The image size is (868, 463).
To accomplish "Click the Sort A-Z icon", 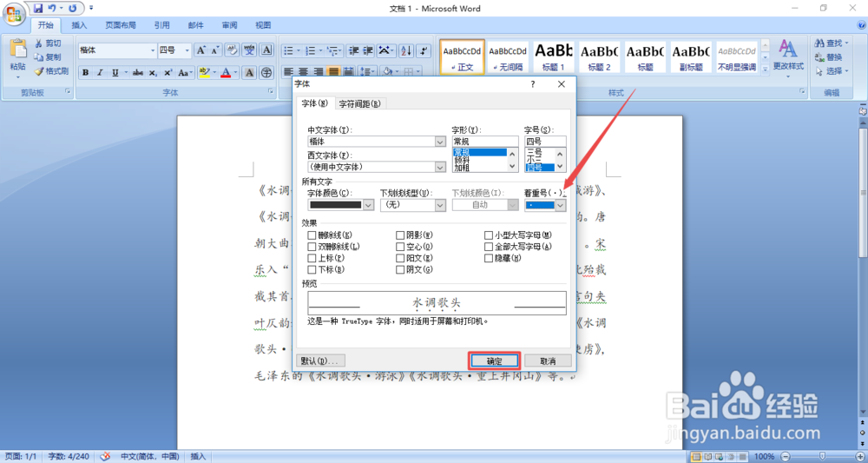I will pos(406,50).
